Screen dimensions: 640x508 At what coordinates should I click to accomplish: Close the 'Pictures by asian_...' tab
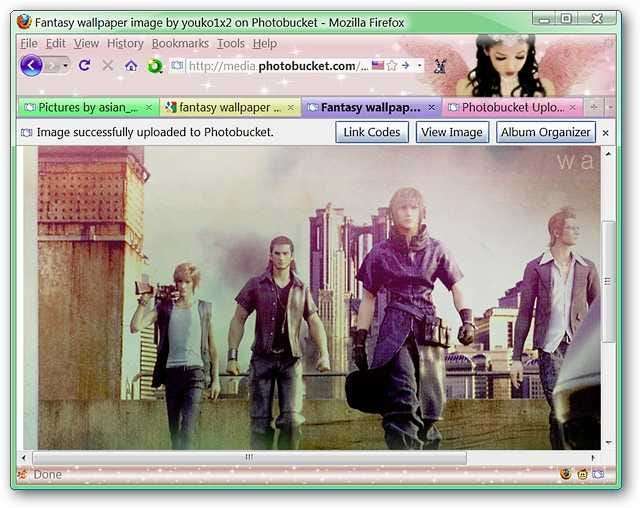click(x=149, y=107)
